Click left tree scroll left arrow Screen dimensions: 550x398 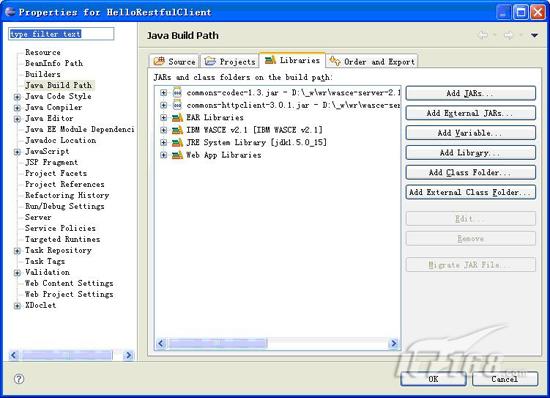coord(13,355)
